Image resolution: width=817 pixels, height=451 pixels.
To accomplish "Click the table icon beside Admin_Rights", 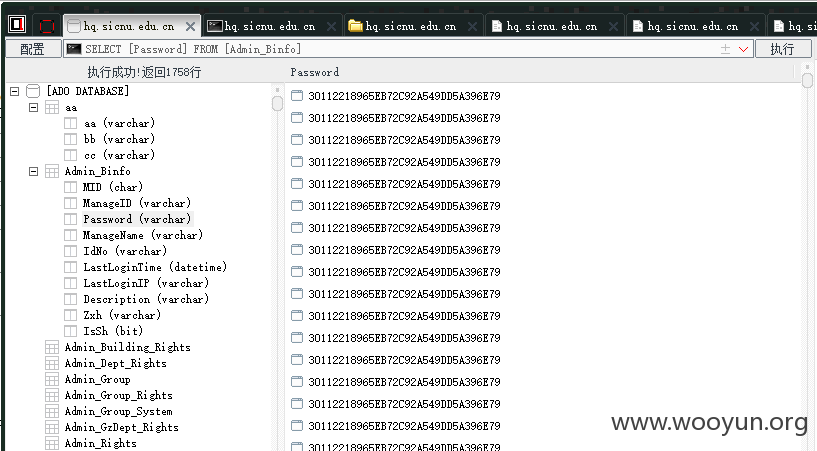I will pyautogui.click(x=52, y=443).
